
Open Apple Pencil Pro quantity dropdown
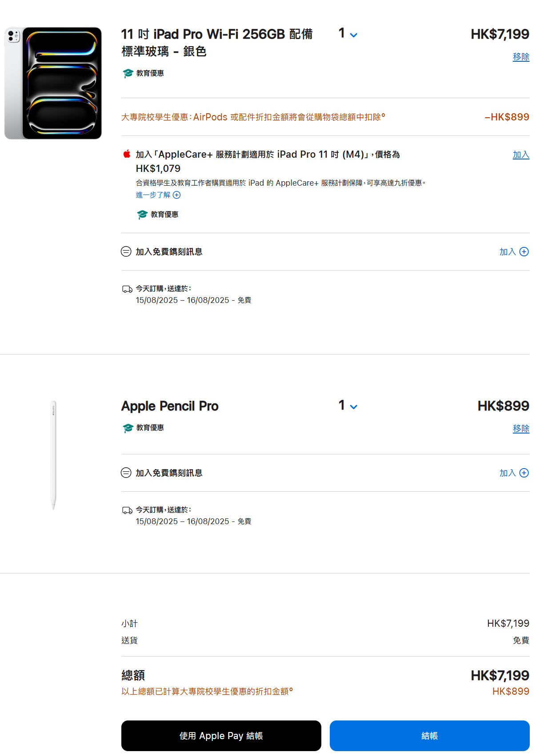coord(348,406)
